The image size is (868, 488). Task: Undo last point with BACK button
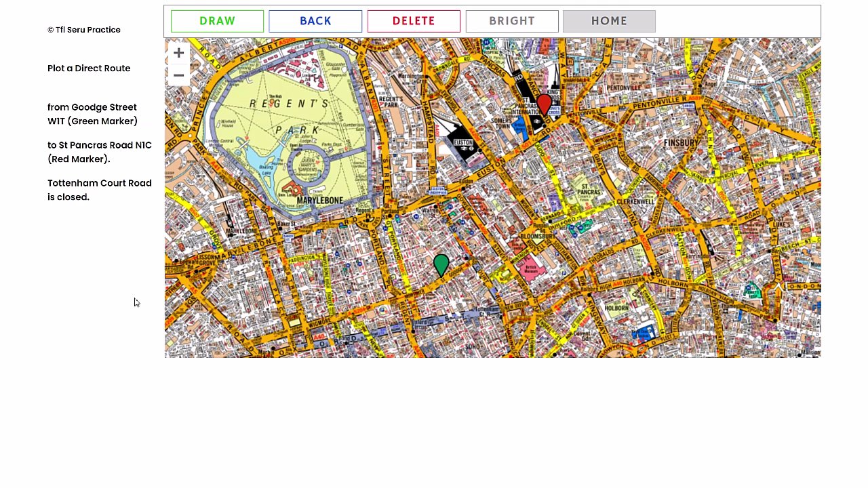click(315, 21)
